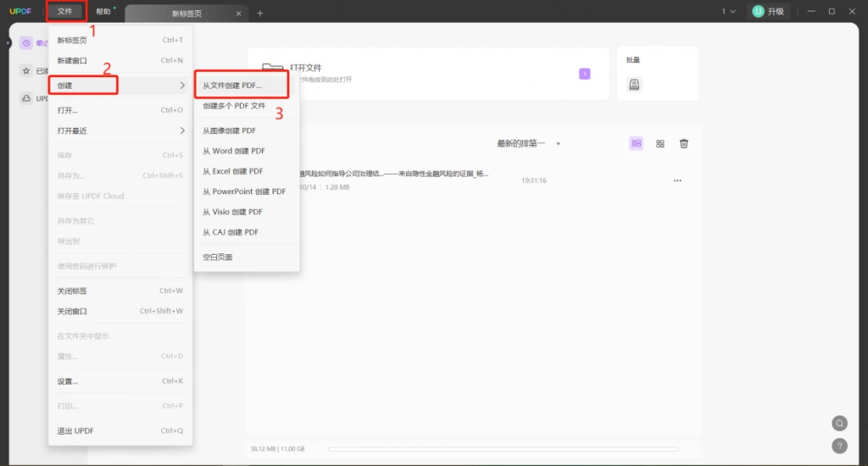Add a new tab with plus button
Image resolution: width=868 pixels, height=466 pixels.
click(260, 14)
